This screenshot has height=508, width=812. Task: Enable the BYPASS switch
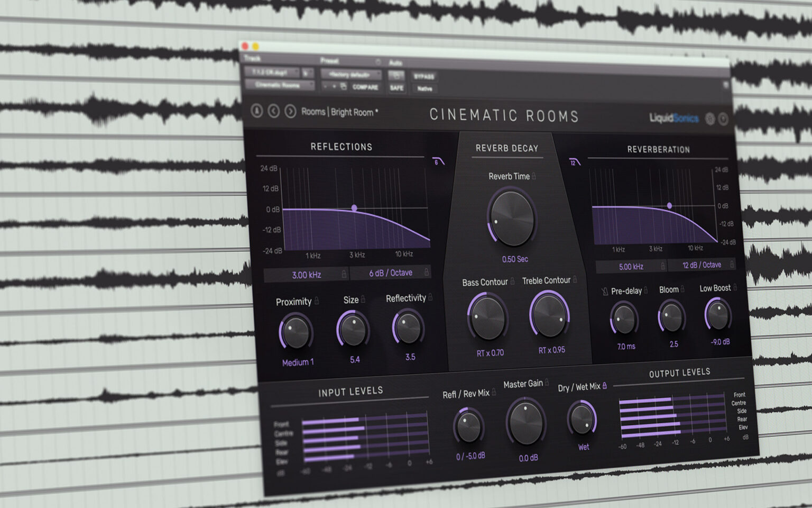[425, 76]
